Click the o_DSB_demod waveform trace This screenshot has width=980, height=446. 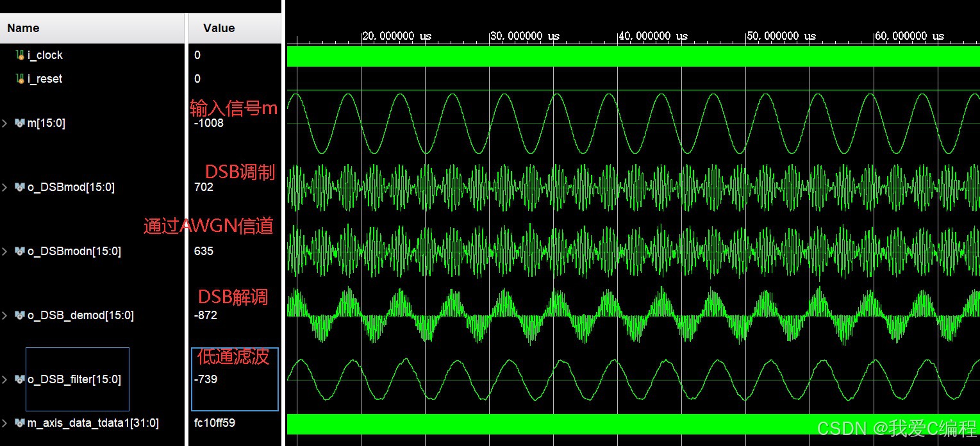pos(633,315)
